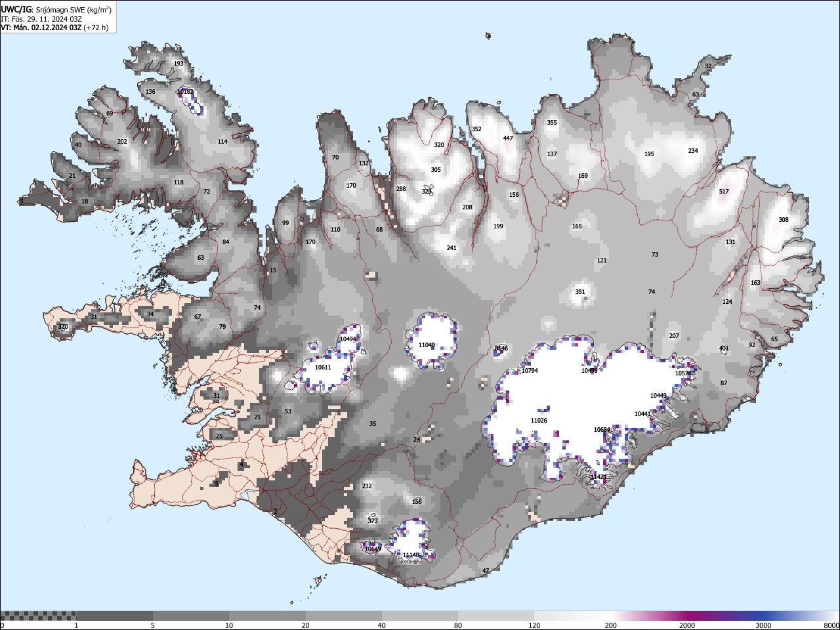Click the map value '193' in the Westfjords

[x=178, y=64]
